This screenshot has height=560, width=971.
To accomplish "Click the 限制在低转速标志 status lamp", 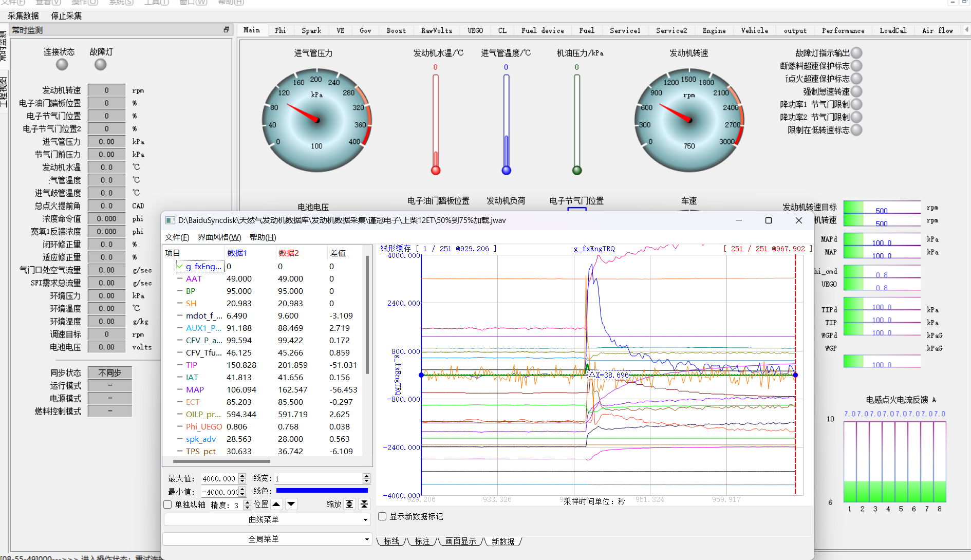I will pos(856,130).
